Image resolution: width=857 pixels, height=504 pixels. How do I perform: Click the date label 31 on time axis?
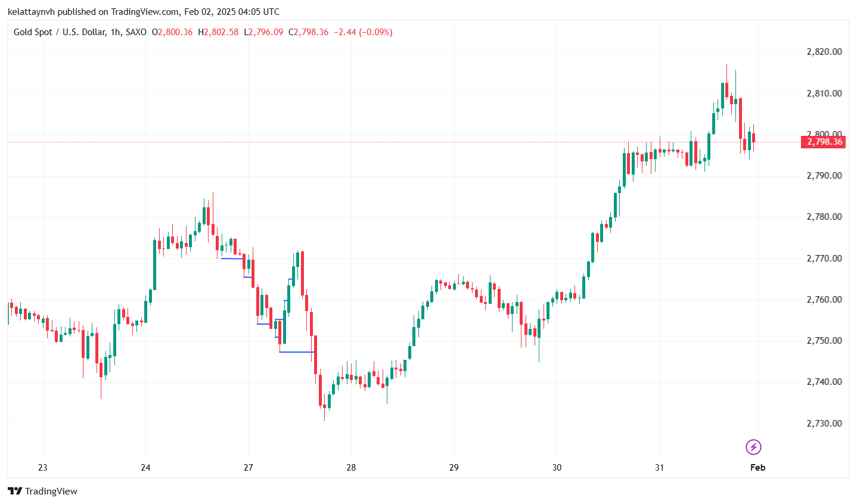tap(659, 468)
